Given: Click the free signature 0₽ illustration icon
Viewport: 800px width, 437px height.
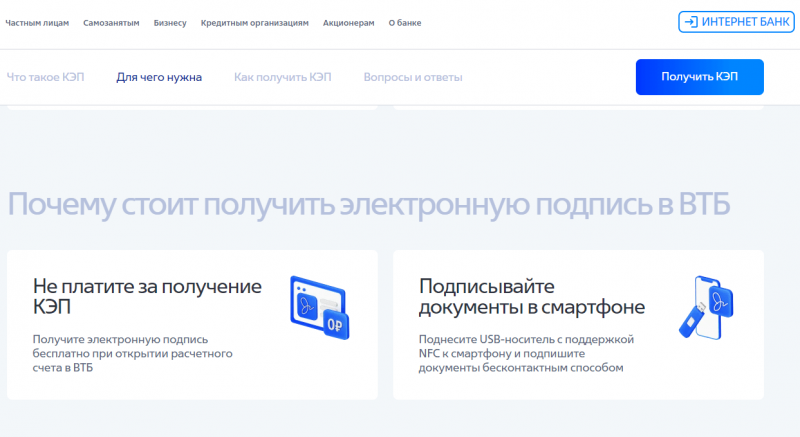Looking at the screenshot, I should point(320,308).
